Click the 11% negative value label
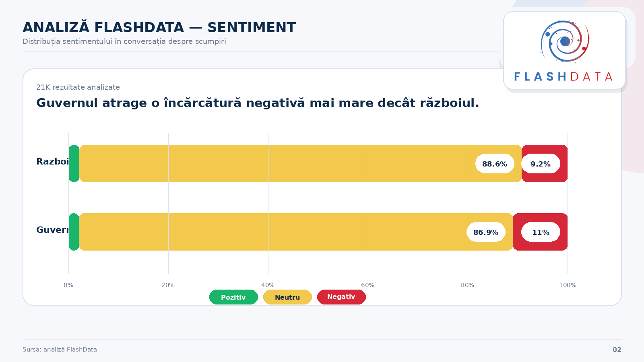The height and width of the screenshot is (362, 644). [541, 232]
